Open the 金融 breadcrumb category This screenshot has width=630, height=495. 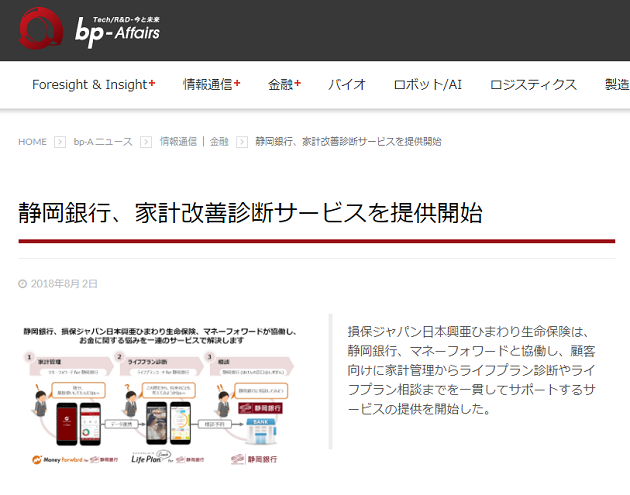(x=218, y=142)
